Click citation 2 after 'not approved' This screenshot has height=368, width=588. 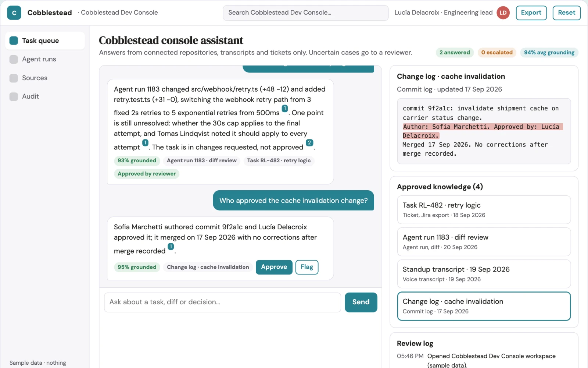click(309, 143)
